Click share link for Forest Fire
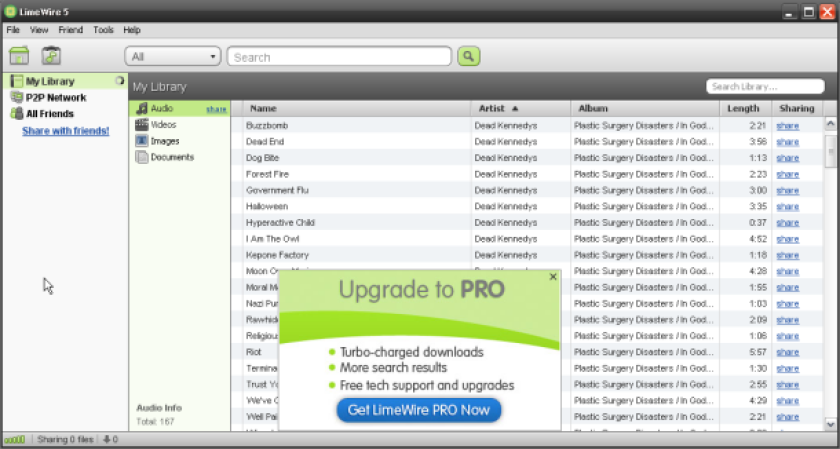840x449 pixels. point(788,174)
